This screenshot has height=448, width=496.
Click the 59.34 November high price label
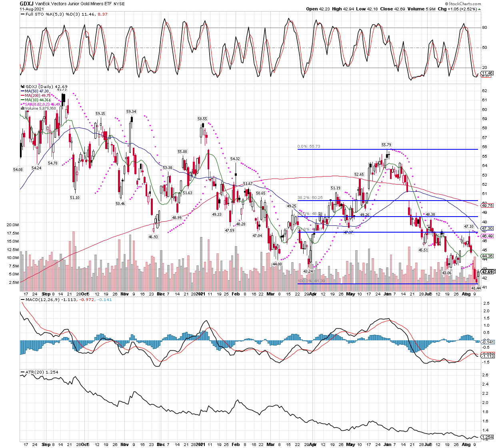(x=131, y=112)
